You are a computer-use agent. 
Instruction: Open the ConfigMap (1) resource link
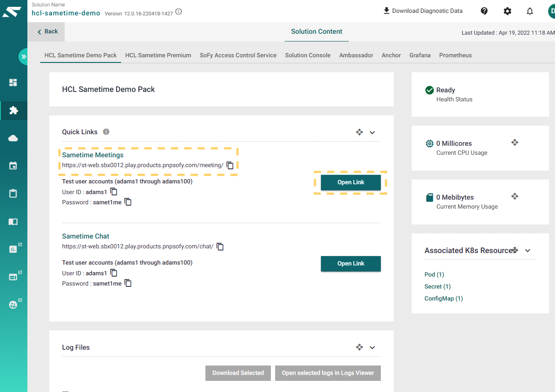(x=444, y=298)
